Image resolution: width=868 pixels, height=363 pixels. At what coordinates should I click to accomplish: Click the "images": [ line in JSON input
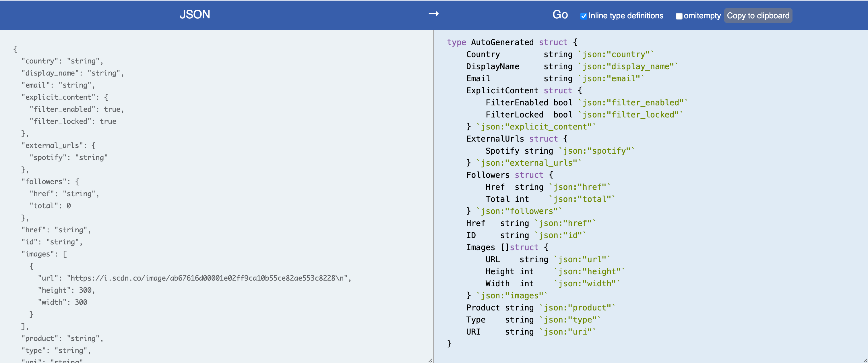point(44,254)
